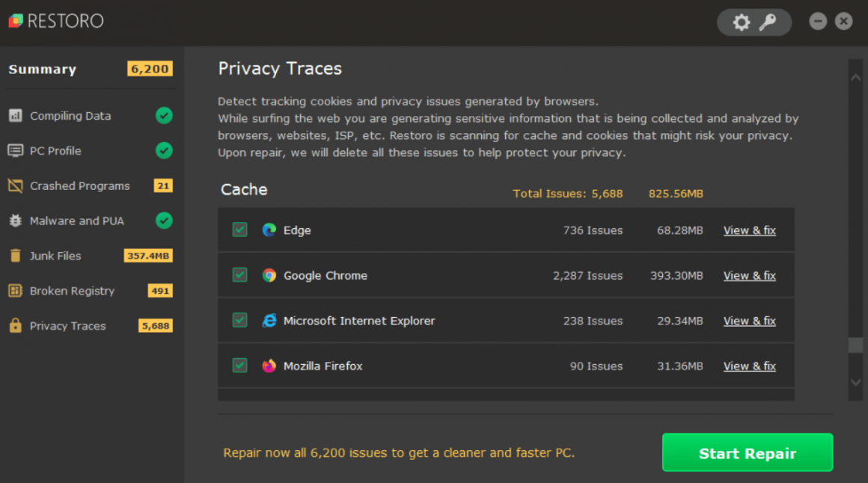Image resolution: width=868 pixels, height=483 pixels.
Task: Select the Crashed Programs icon
Action: coord(16,185)
